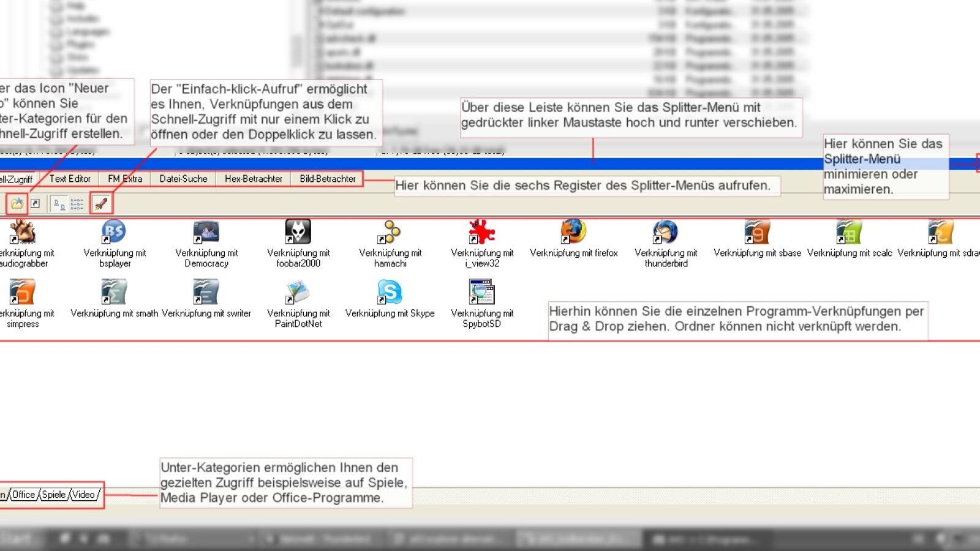Select the SpybotSD shortcut icon
The height and width of the screenshot is (551, 980).
(x=481, y=293)
